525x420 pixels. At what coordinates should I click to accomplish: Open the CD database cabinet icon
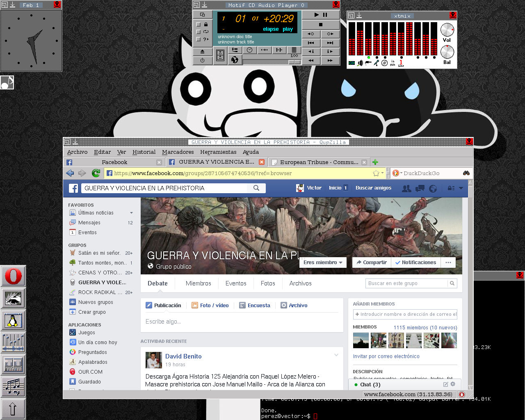click(x=220, y=55)
